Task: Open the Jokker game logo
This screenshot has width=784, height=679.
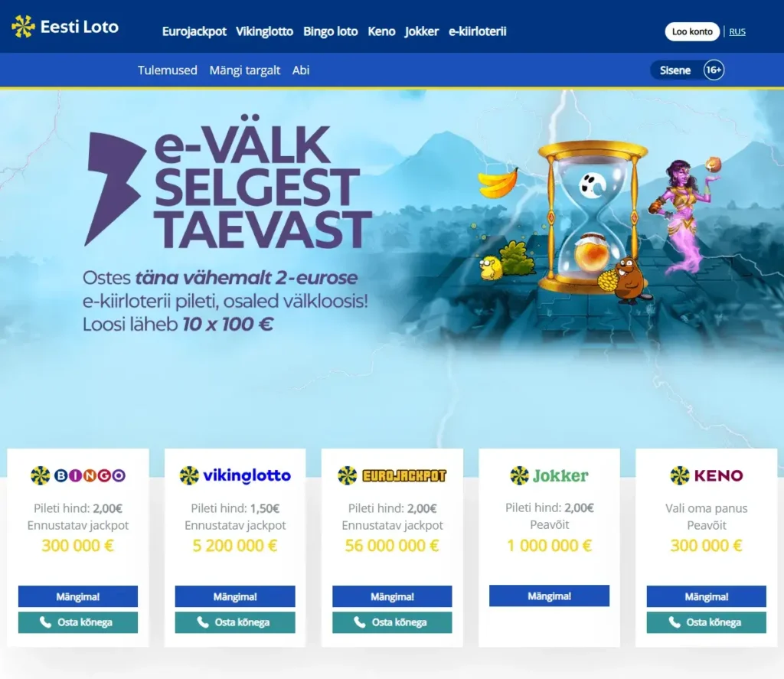Action: pos(549,475)
